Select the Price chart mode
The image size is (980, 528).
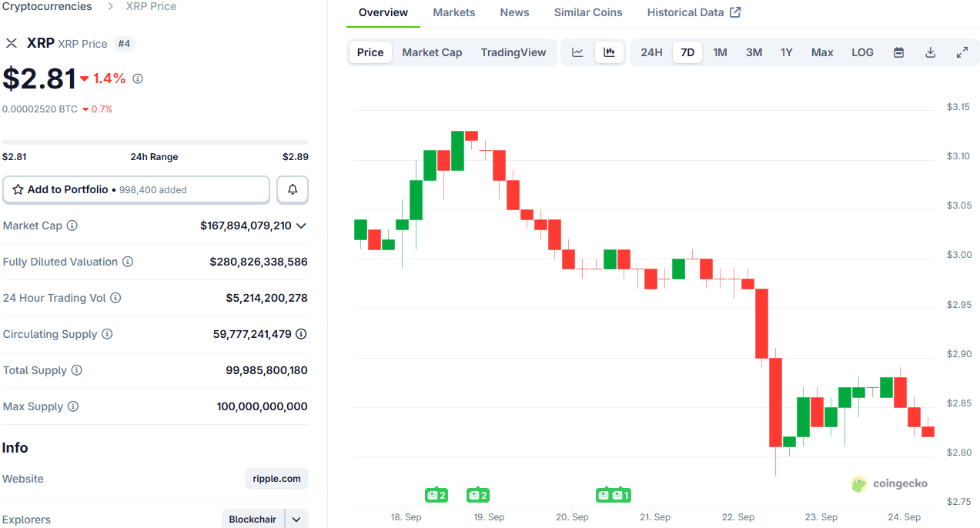coord(370,52)
